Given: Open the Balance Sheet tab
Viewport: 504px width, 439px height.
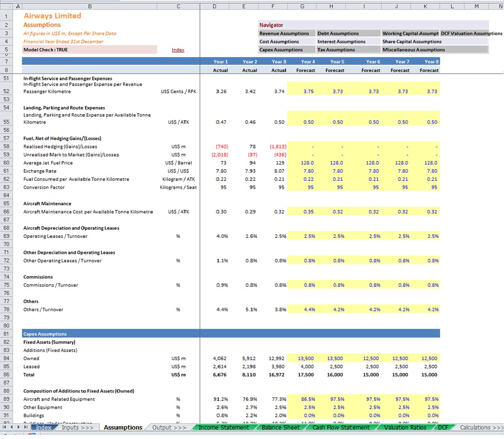Looking at the screenshot, I should coord(281,427).
